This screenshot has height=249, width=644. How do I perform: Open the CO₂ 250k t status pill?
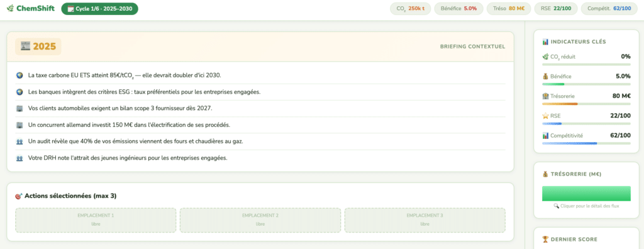pos(410,9)
